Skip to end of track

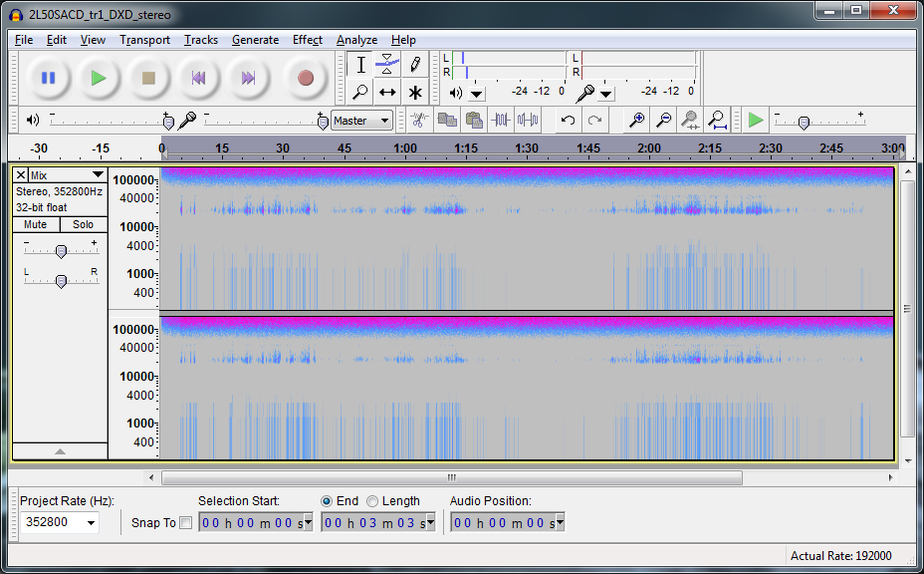click(x=248, y=78)
